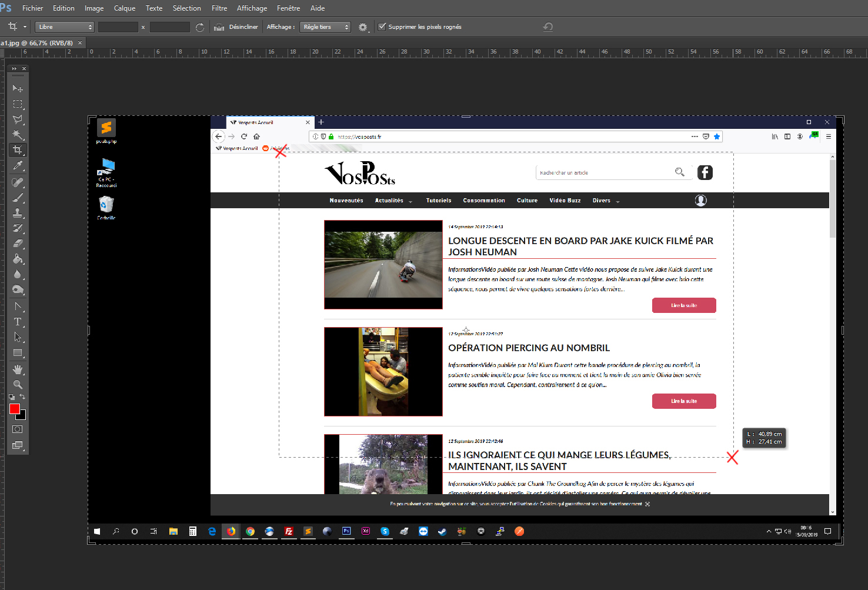Select the Magic Wand tool
Image resolution: width=868 pixels, height=590 pixels.
(18, 135)
